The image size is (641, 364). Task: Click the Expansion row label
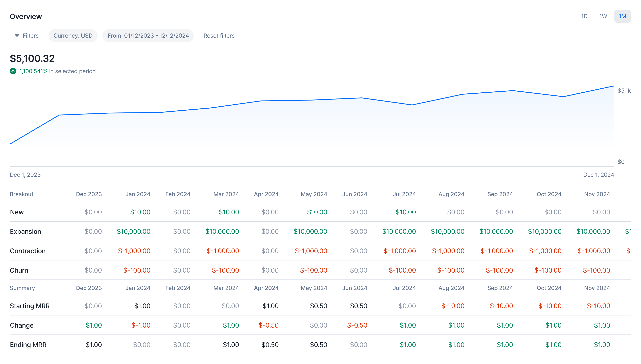click(25, 232)
